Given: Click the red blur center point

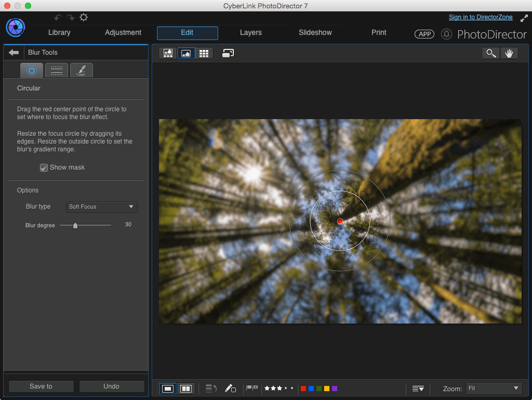Looking at the screenshot, I should pyautogui.click(x=340, y=222).
